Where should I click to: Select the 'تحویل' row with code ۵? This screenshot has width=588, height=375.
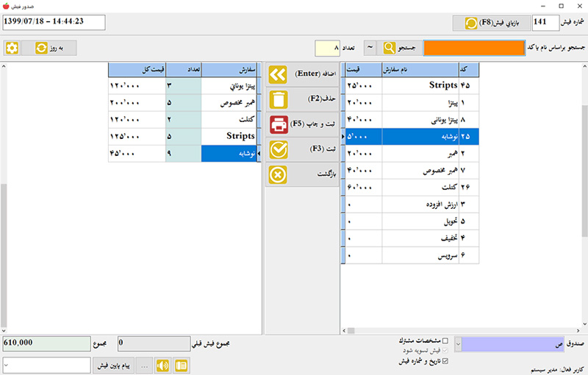412,221
